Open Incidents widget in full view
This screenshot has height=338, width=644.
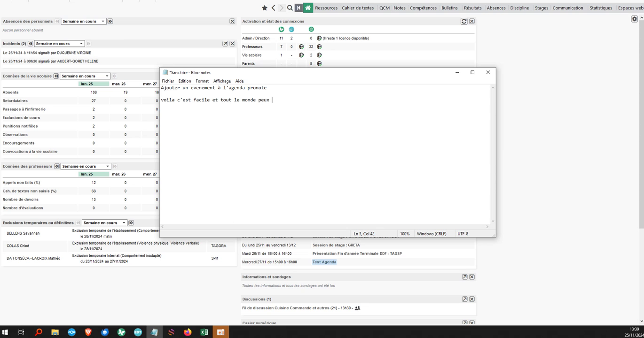[x=225, y=44]
